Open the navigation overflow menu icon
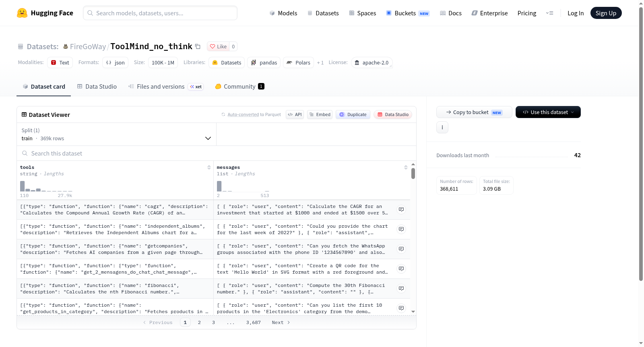644x347 pixels. pos(549,13)
